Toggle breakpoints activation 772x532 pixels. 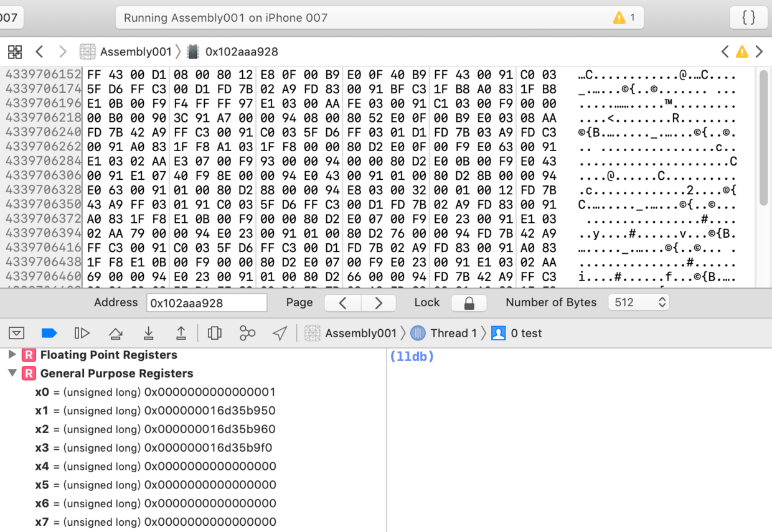49,334
